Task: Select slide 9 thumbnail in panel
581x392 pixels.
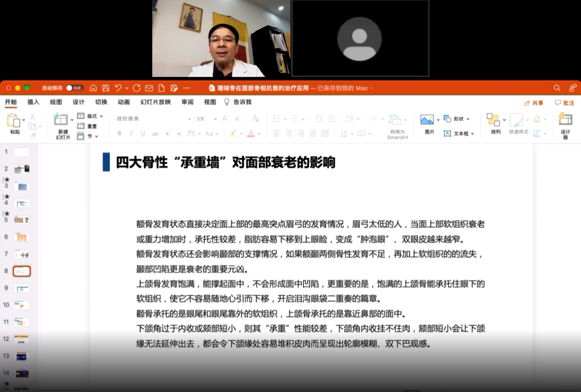Action: (x=22, y=288)
